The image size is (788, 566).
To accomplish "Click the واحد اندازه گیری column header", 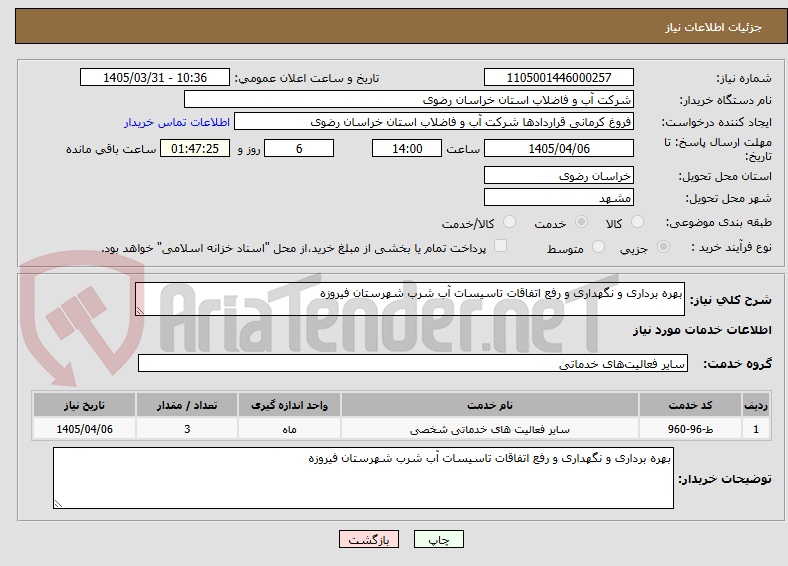I will (x=289, y=405).
